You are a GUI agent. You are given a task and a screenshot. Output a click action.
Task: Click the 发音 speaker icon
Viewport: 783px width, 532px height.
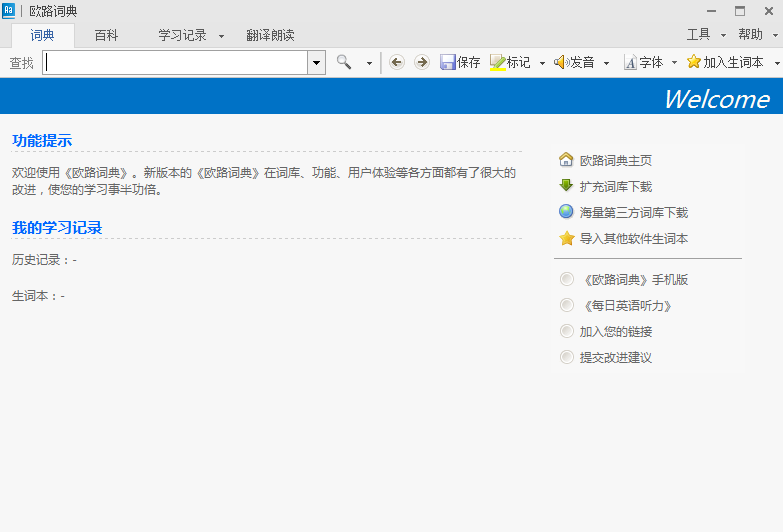coord(561,62)
